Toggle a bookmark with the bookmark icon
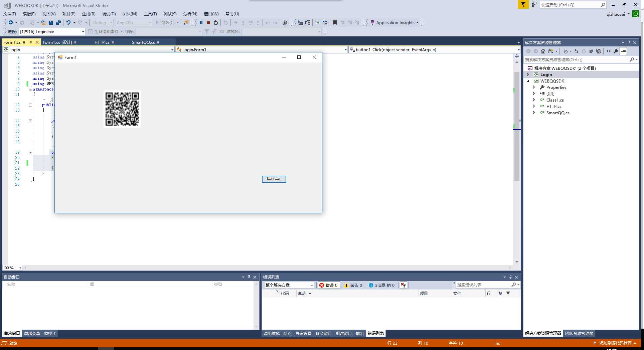Viewport: 644px width, 350px height. pos(335,23)
